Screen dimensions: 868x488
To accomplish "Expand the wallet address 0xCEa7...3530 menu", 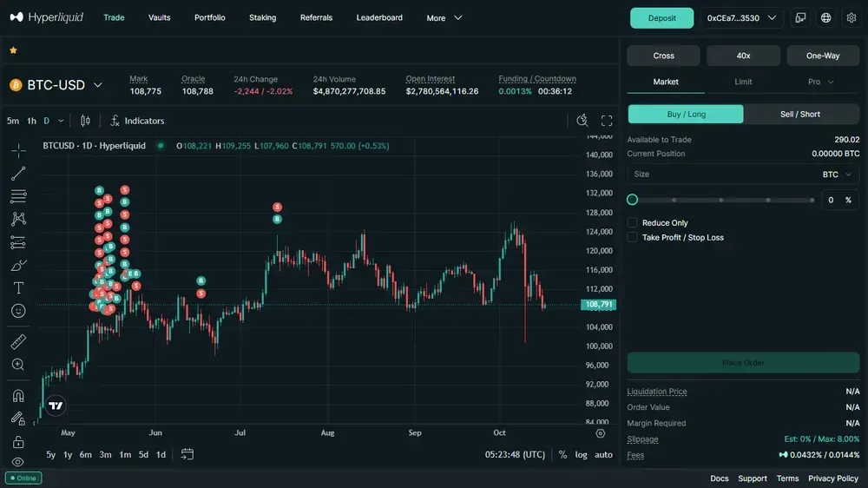I will point(740,17).
